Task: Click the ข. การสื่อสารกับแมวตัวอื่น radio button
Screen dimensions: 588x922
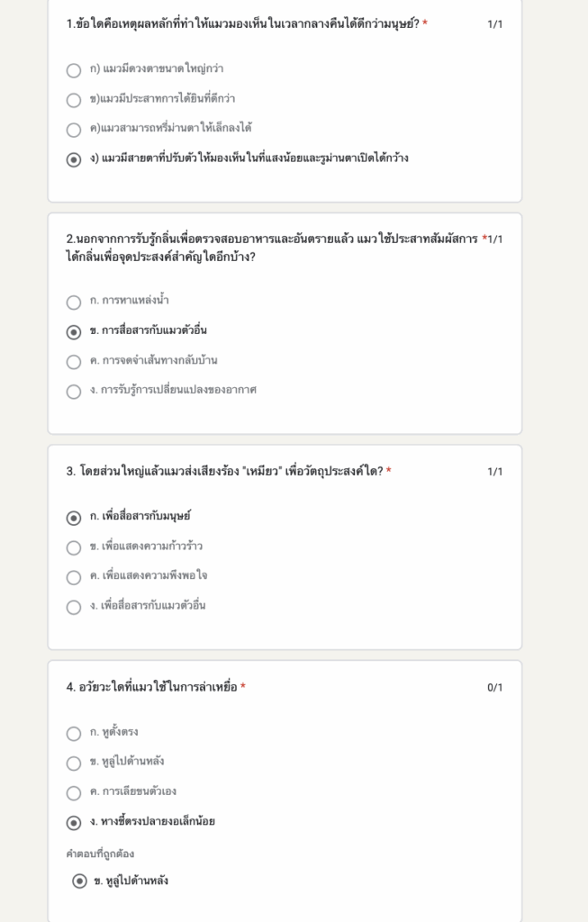Action: 74,331
